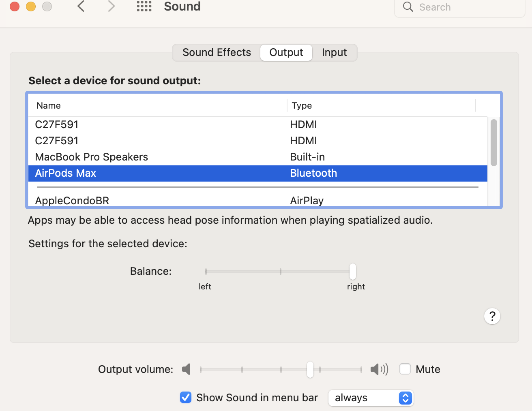Image resolution: width=532 pixels, height=411 pixels.
Task: Close the Sound window with red button
Action: pyautogui.click(x=15, y=6)
